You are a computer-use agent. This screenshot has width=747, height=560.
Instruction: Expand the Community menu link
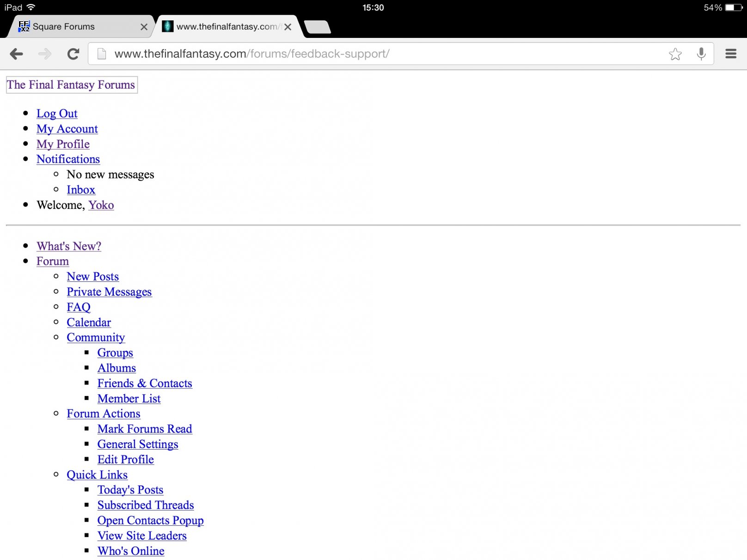click(96, 338)
